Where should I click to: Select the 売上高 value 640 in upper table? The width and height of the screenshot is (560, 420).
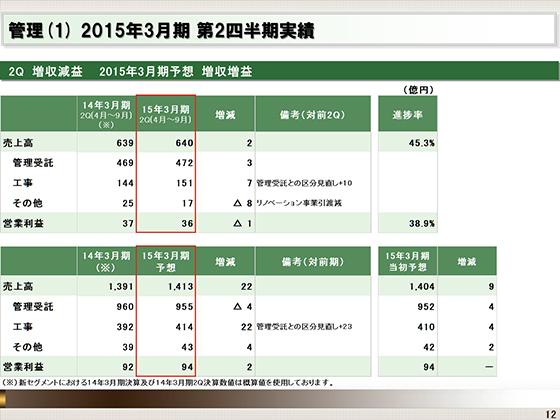click(x=184, y=143)
